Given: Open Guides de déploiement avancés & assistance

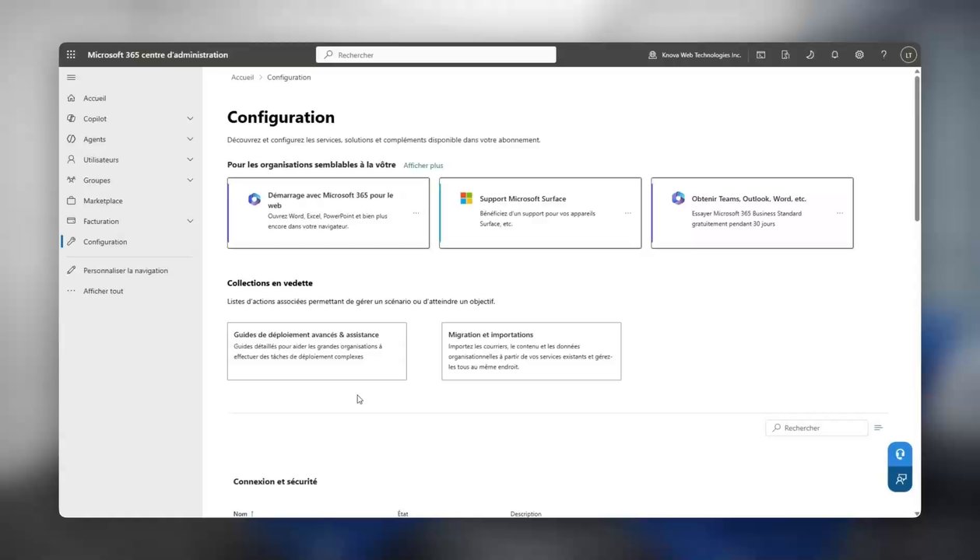Looking at the screenshot, I should point(317,351).
